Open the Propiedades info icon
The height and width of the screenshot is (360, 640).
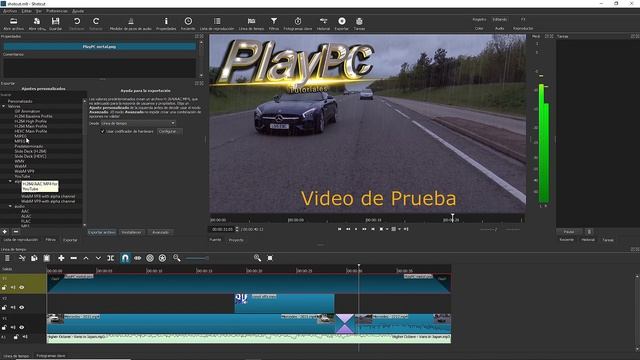coord(166,21)
